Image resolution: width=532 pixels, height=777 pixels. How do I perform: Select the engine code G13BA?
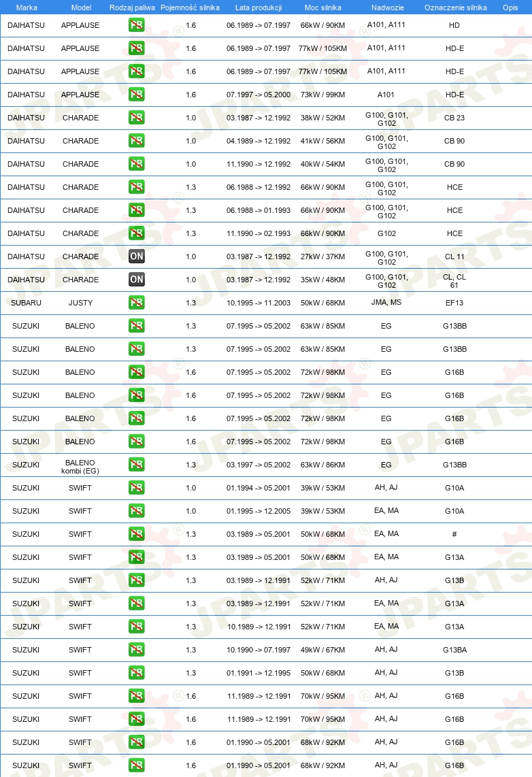tap(454, 650)
